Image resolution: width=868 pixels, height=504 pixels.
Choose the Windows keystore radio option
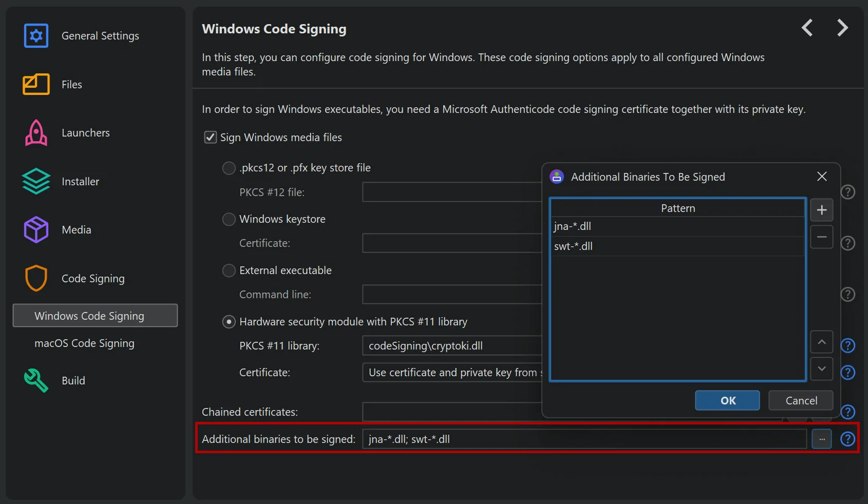[x=229, y=219]
